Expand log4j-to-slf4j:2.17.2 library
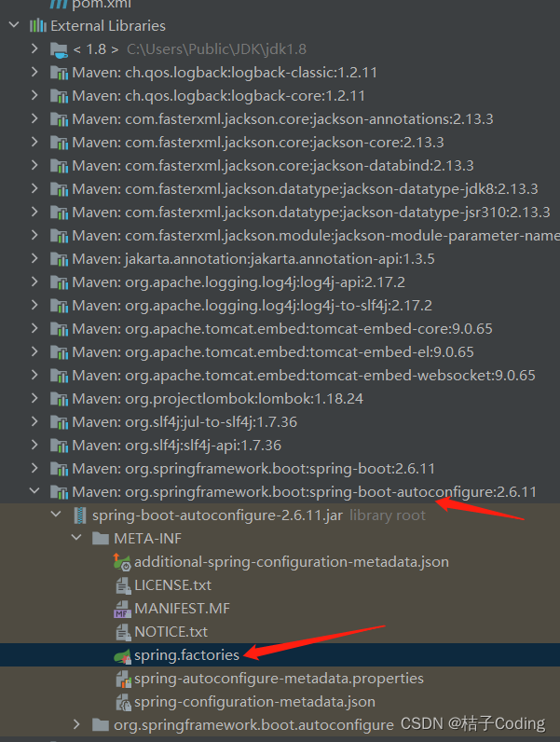 coord(34,305)
